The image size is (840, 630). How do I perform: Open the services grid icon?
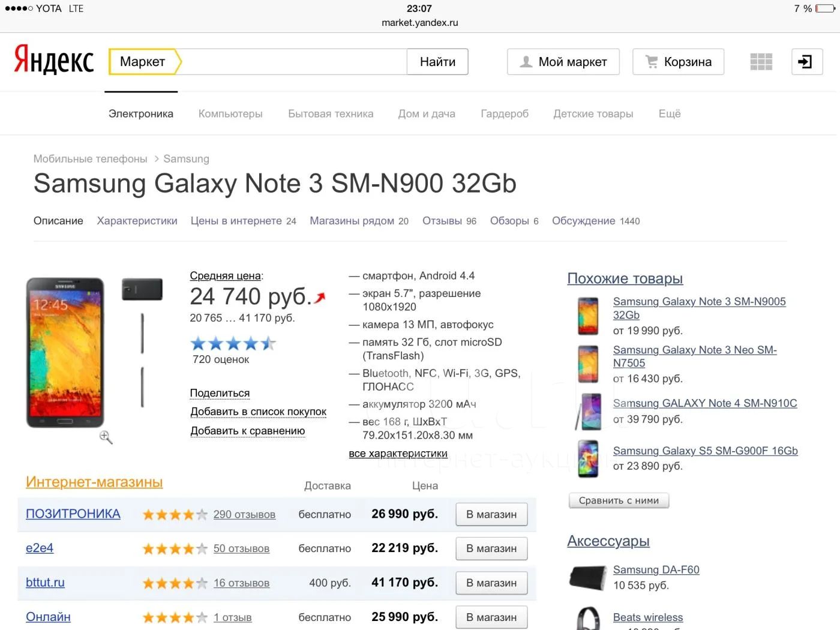click(761, 62)
